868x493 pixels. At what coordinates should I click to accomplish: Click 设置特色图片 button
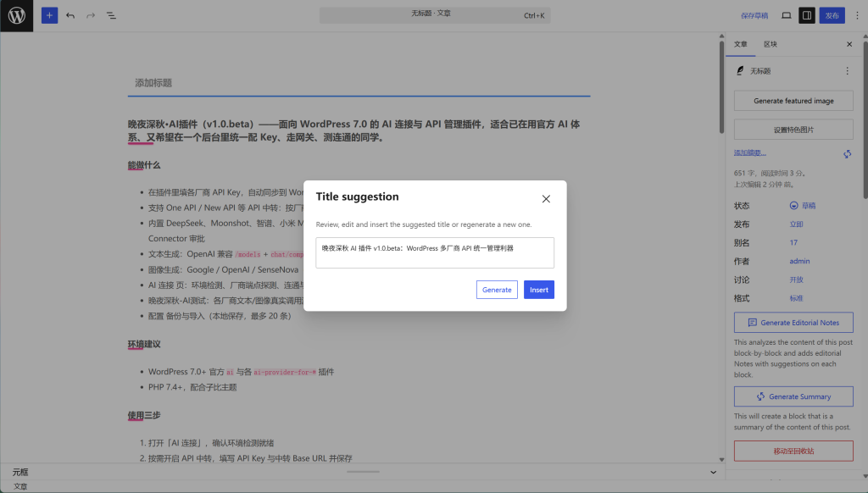pyautogui.click(x=793, y=130)
